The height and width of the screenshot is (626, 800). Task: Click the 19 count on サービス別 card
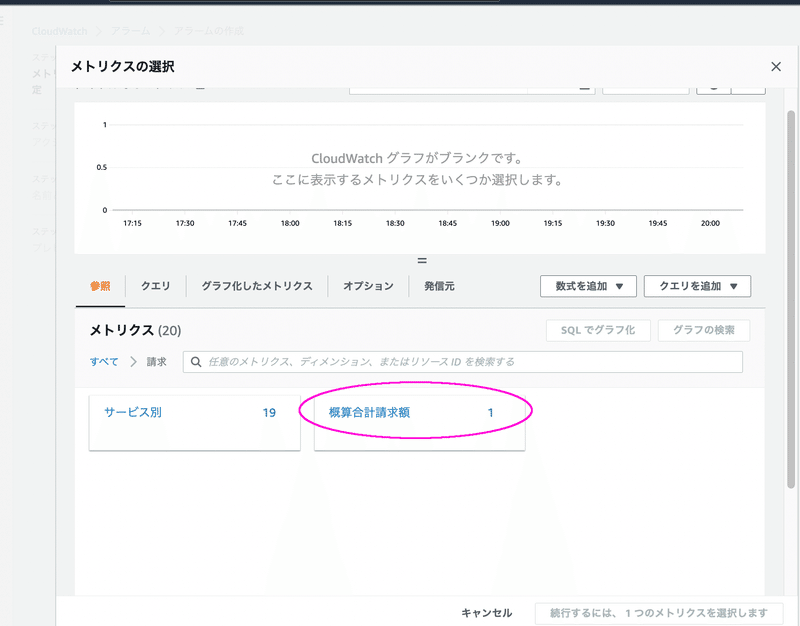[269, 413]
